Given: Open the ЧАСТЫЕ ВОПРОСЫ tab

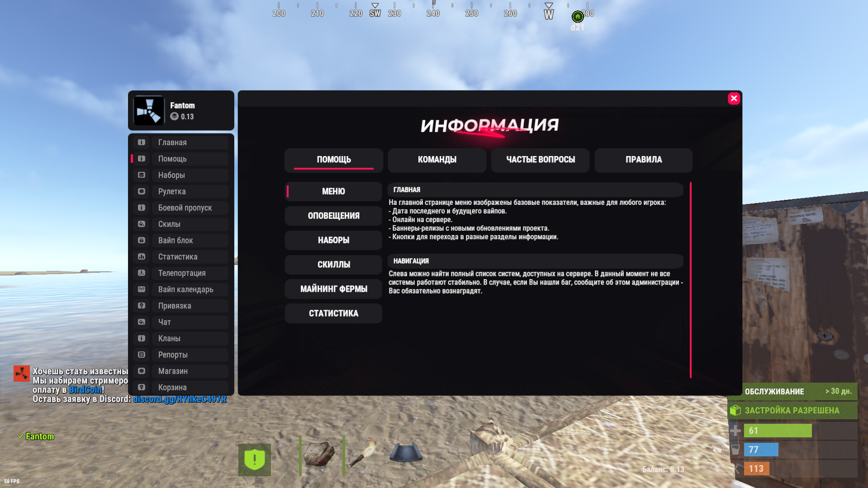Looking at the screenshot, I should coord(540,160).
